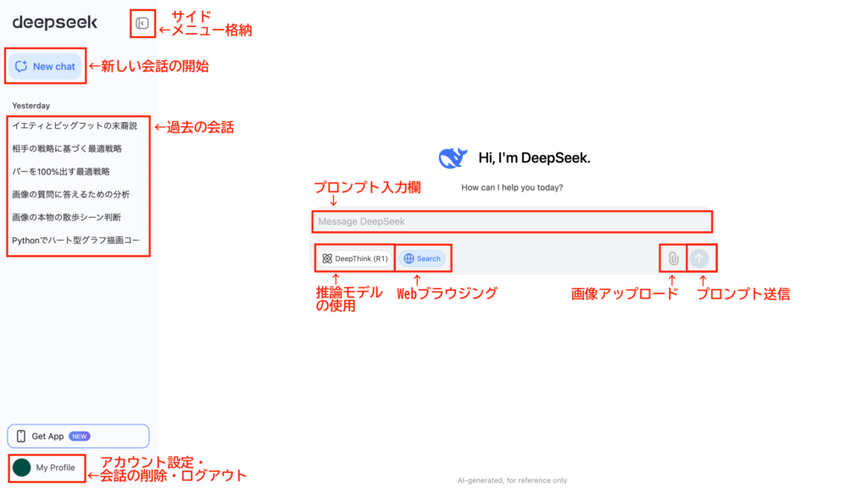Click the Yesterday history section header

pyautogui.click(x=31, y=106)
